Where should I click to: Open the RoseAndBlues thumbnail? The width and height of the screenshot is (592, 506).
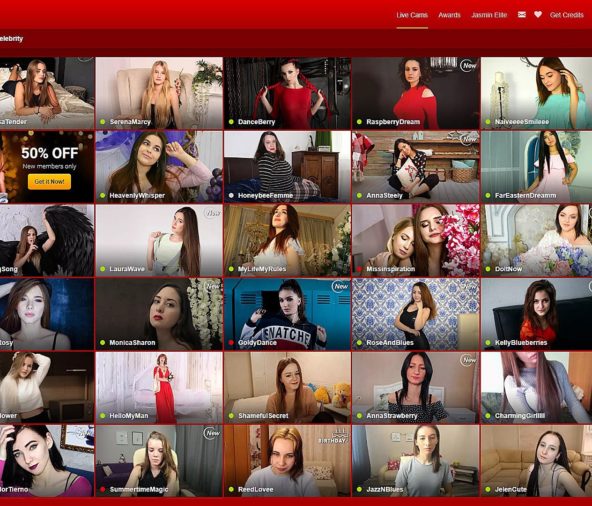point(416,314)
